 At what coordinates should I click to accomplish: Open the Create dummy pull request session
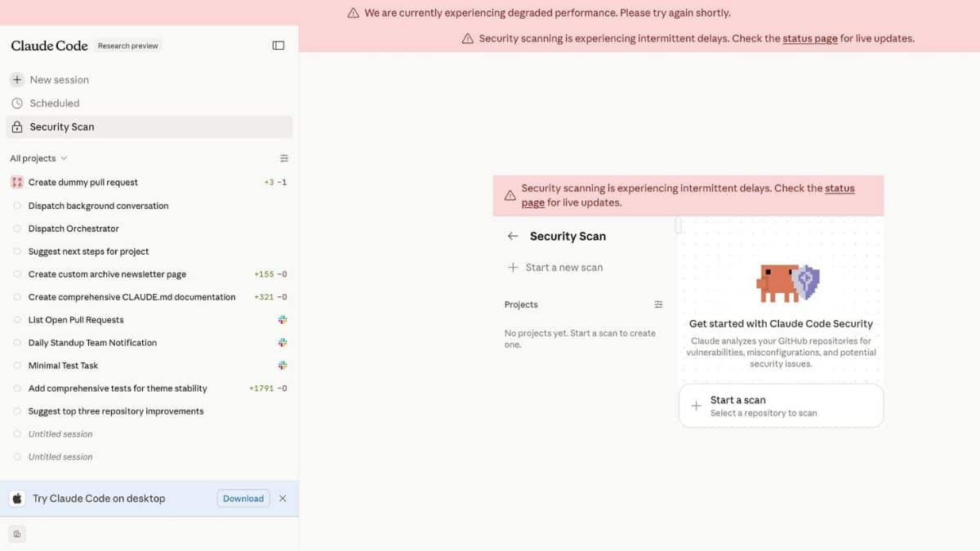tap(83, 183)
